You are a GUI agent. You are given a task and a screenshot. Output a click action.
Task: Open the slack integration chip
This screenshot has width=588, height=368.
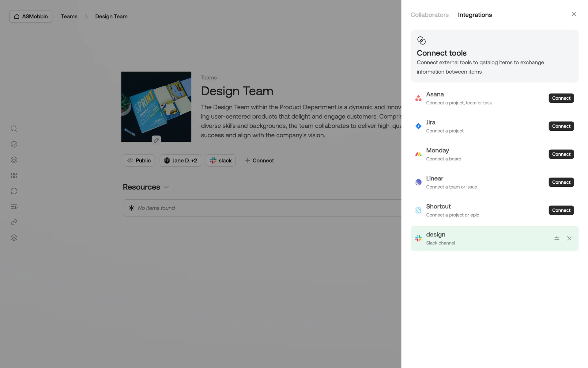(221, 160)
